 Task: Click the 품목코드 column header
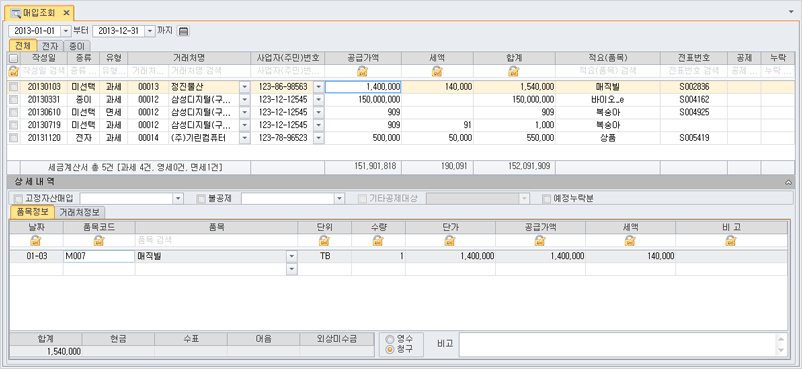[x=99, y=227]
